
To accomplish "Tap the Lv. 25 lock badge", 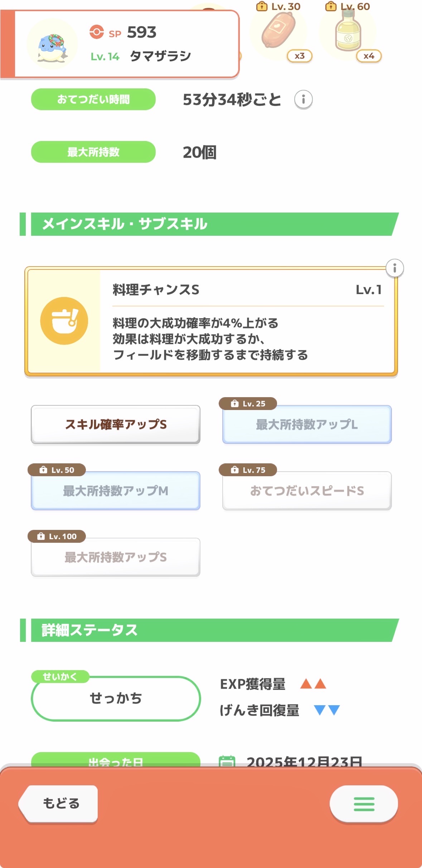I will 248,404.
